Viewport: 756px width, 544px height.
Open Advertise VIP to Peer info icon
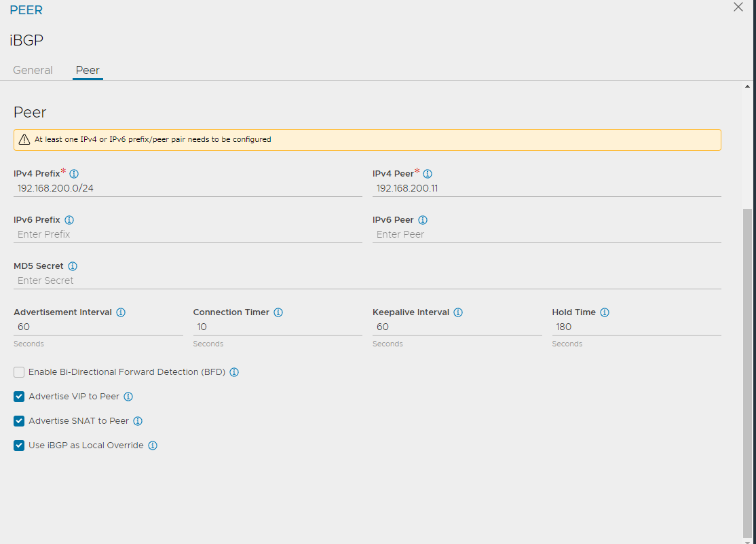[x=128, y=397]
